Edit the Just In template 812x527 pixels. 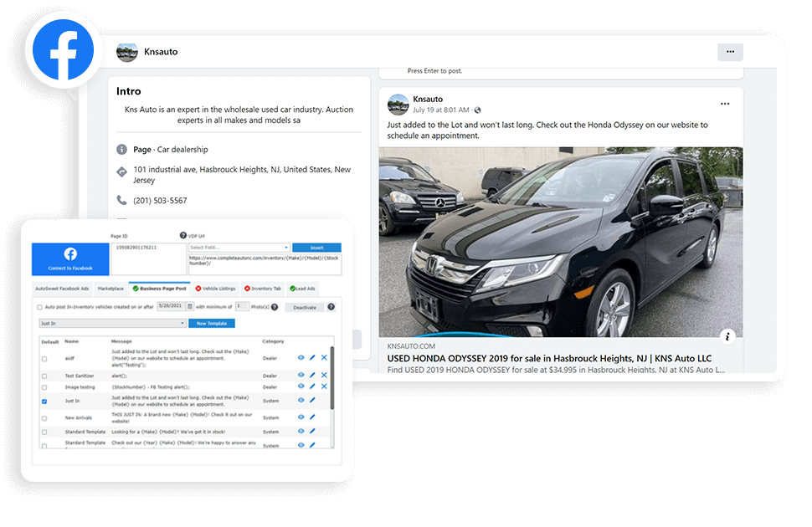tap(312, 400)
